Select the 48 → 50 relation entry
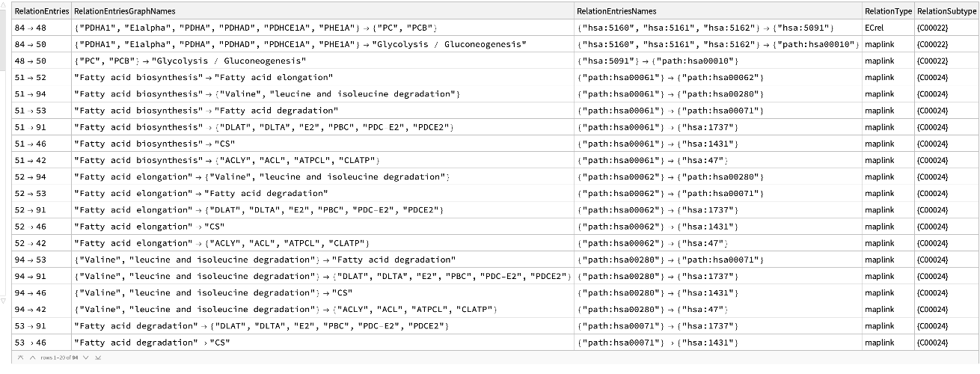 click(x=31, y=61)
